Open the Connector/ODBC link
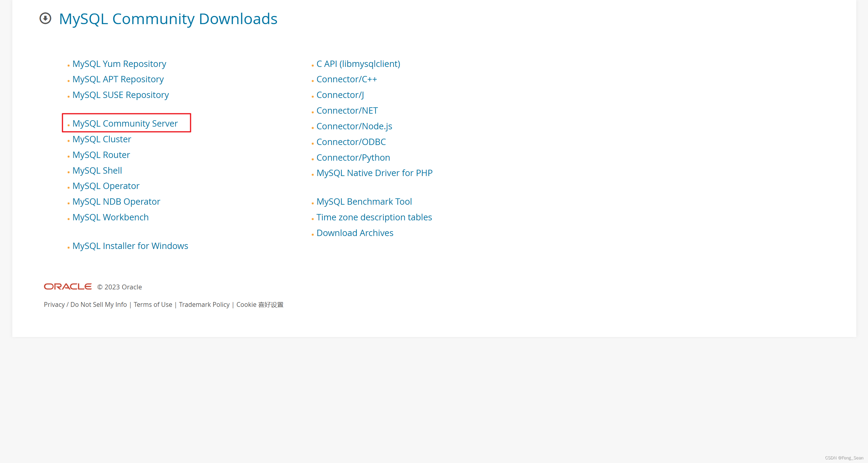The height and width of the screenshot is (463, 868). point(351,142)
